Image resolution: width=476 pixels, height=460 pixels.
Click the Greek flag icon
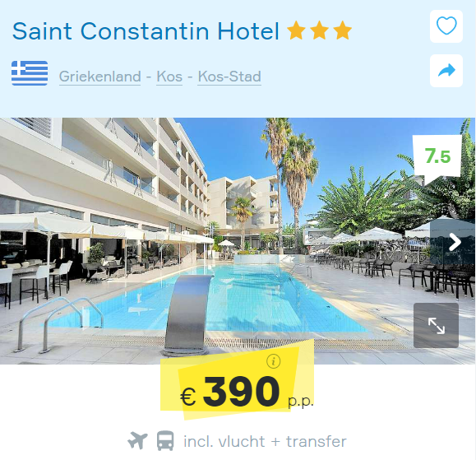click(30, 73)
